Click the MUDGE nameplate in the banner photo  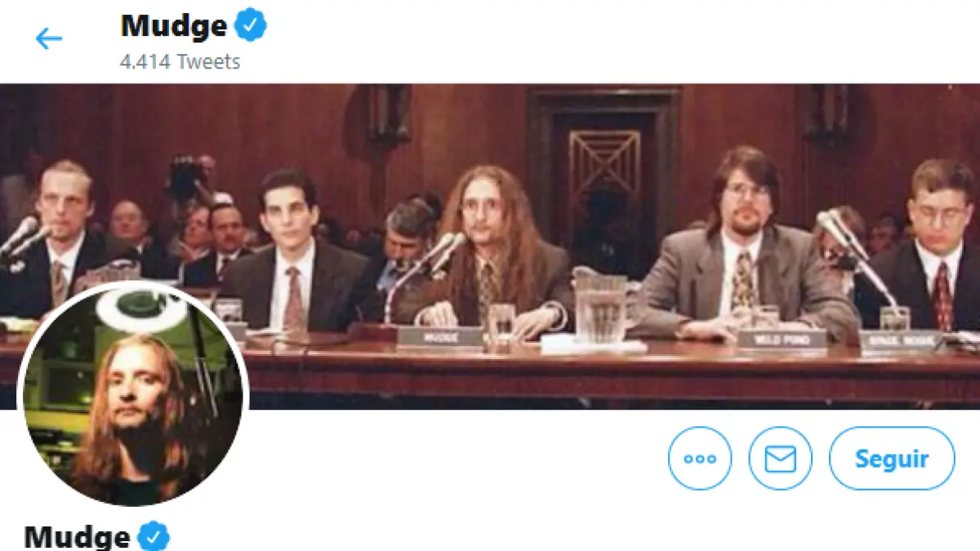441,336
